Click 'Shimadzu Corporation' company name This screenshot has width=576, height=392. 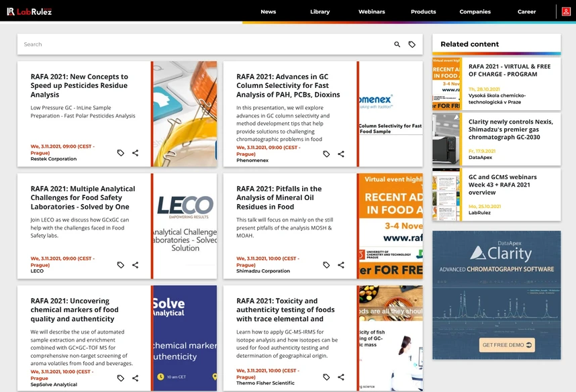(263, 271)
